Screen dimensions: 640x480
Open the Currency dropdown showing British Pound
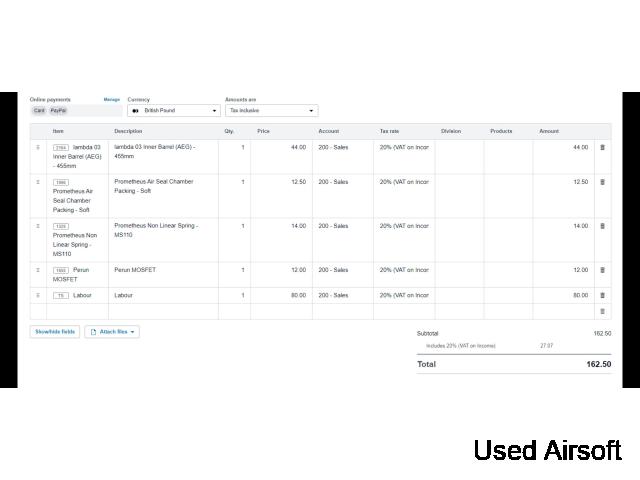pyautogui.click(x=174, y=111)
